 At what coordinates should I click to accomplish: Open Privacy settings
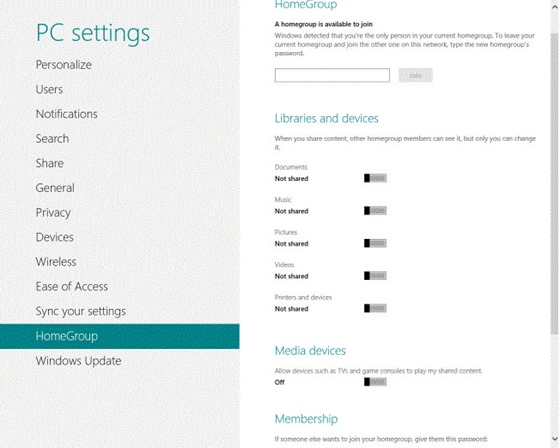pos(53,213)
